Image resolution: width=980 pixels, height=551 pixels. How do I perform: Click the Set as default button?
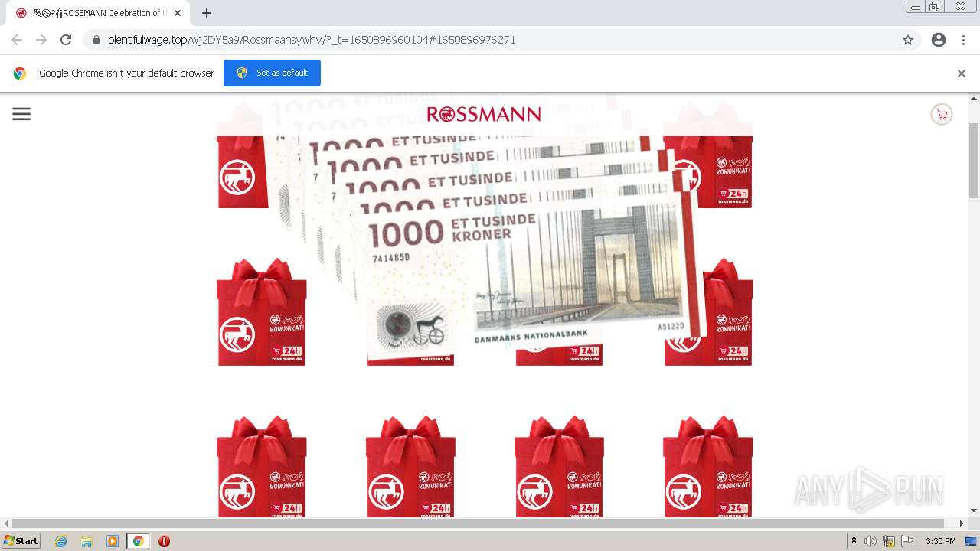coord(272,73)
